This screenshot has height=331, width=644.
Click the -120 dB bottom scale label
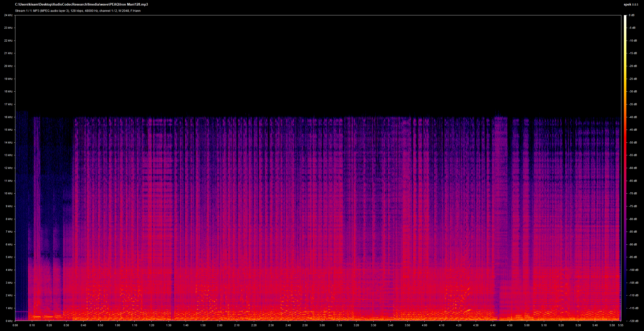coord(633,321)
